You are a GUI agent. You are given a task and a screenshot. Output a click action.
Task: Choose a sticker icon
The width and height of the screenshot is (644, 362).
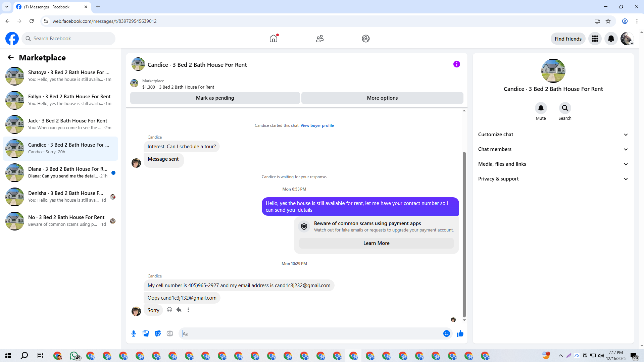tap(158, 333)
